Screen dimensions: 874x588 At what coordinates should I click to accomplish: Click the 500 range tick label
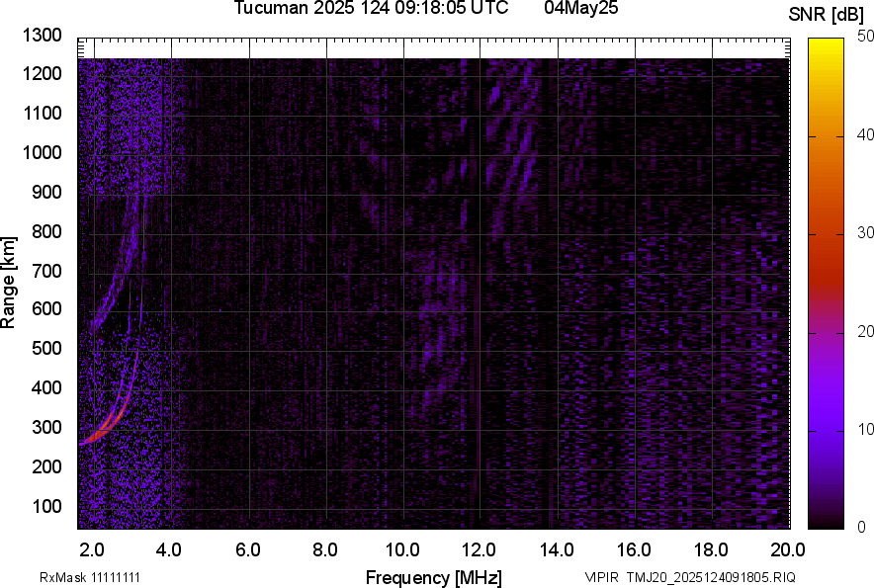(x=46, y=348)
